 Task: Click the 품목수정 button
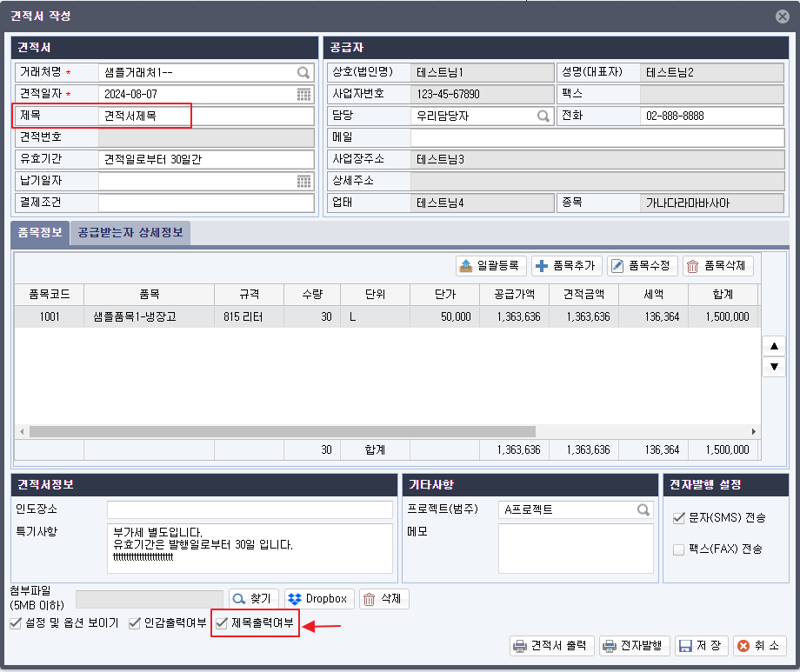643,266
